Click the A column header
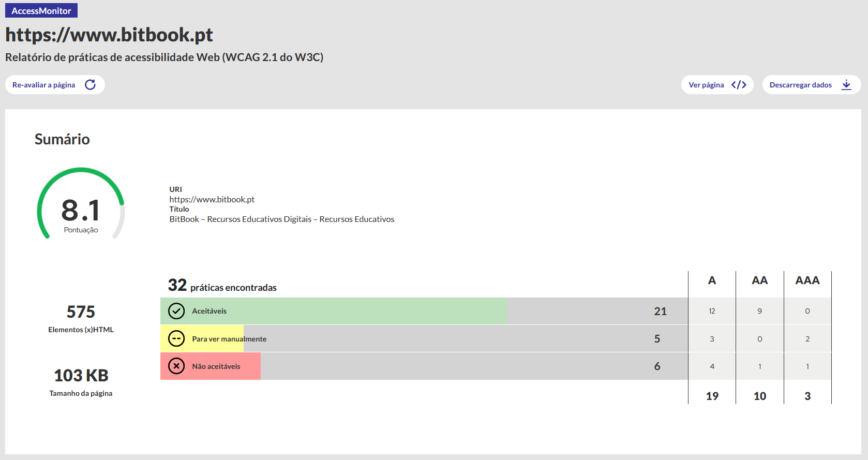The width and height of the screenshot is (868, 460). 712,280
